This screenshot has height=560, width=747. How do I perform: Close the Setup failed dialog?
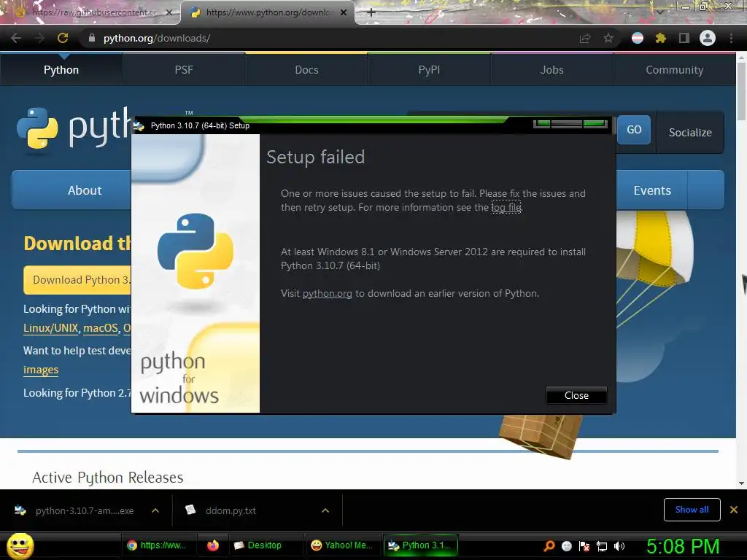click(576, 395)
